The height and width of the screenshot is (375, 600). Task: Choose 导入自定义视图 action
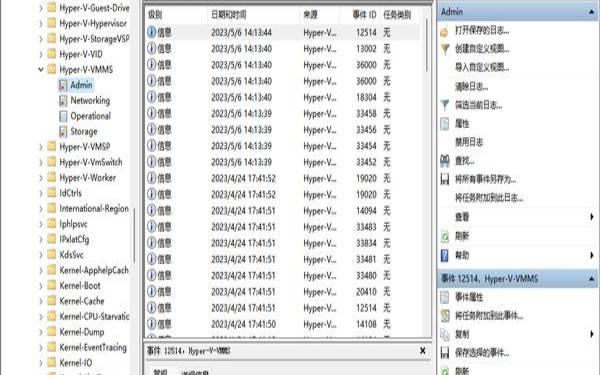coord(482,68)
